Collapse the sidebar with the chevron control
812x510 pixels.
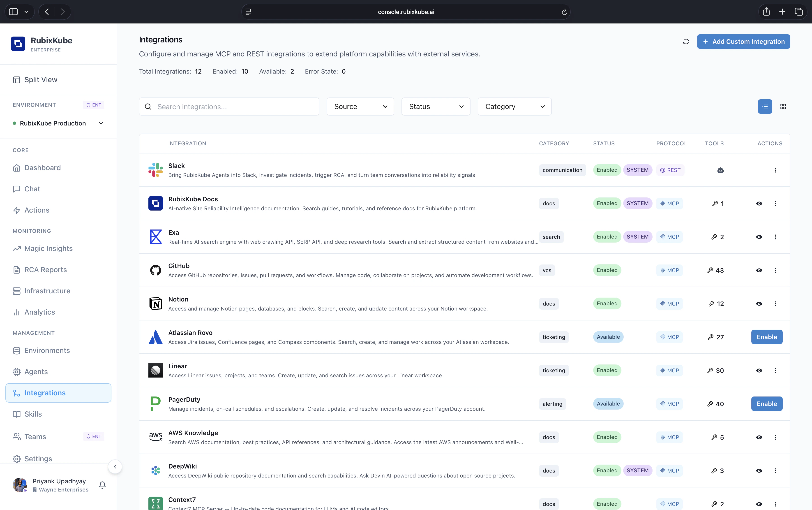tap(115, 466)
